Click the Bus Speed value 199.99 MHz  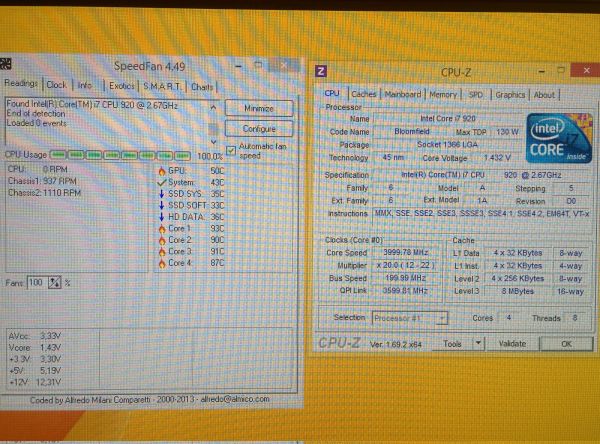[x=406, y=278]
